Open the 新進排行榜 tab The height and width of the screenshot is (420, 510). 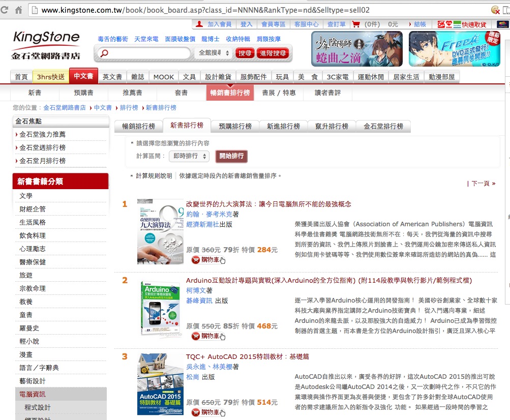tap(283, 126)
